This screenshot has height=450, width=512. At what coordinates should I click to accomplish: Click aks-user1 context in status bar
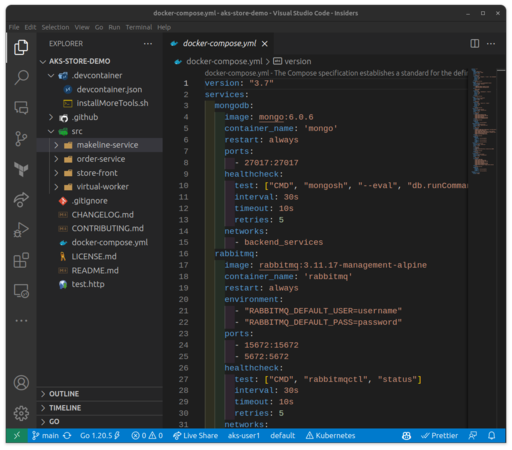[x=244, y=436]
